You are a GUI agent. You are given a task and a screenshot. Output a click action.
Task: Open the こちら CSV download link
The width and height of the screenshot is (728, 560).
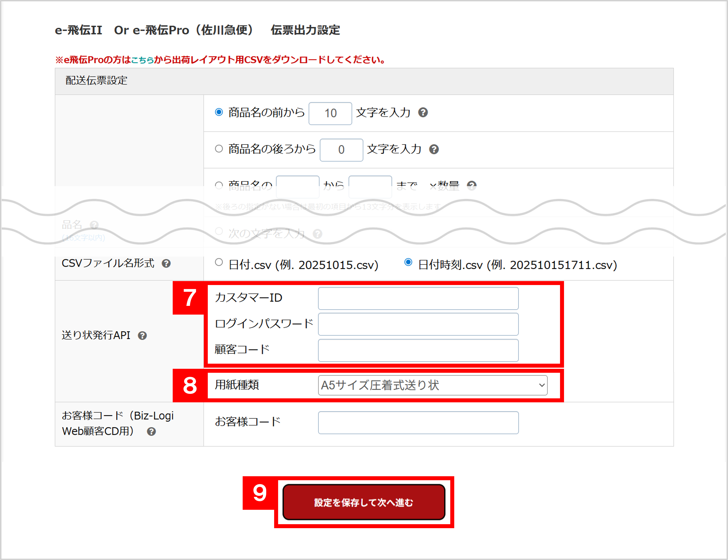tap(142, 60)
